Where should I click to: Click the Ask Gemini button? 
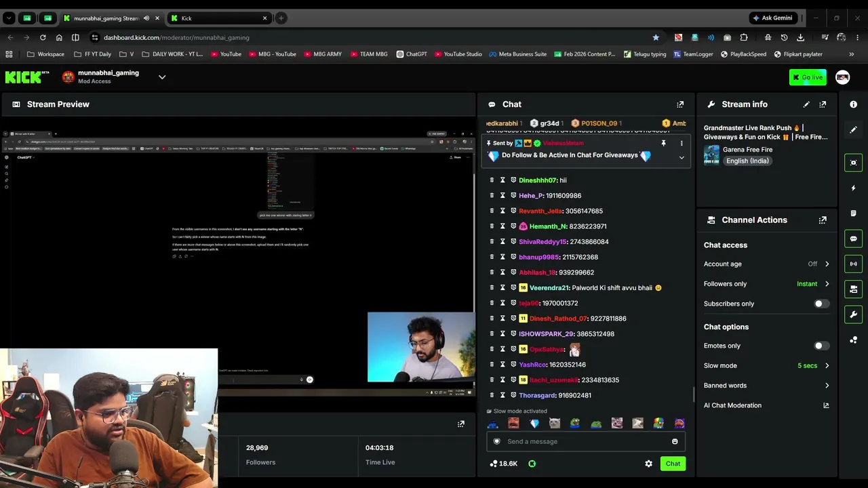[772, 18]
